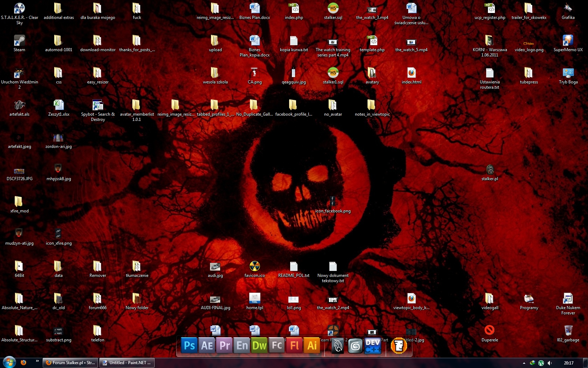Select Uruchom Wiedźmin 2 shortcut
The width and height of the screenshot is (588, 368).
click(20, 78)
